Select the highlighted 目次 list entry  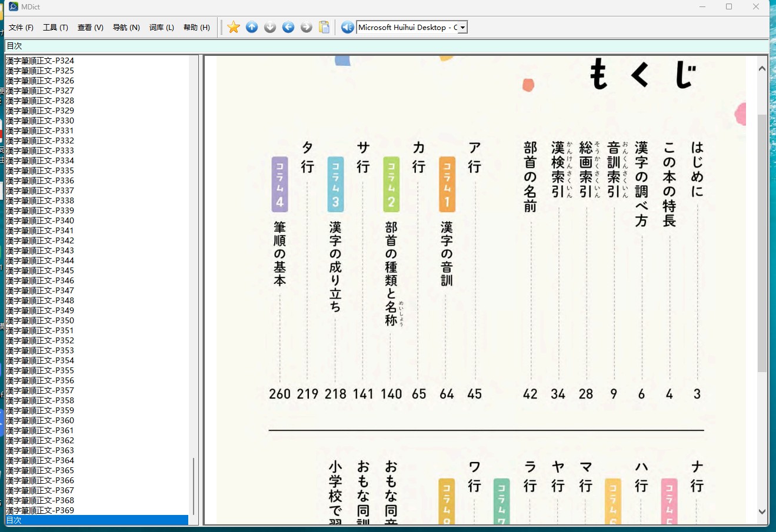pyautogui.click(x=97, y=520)
